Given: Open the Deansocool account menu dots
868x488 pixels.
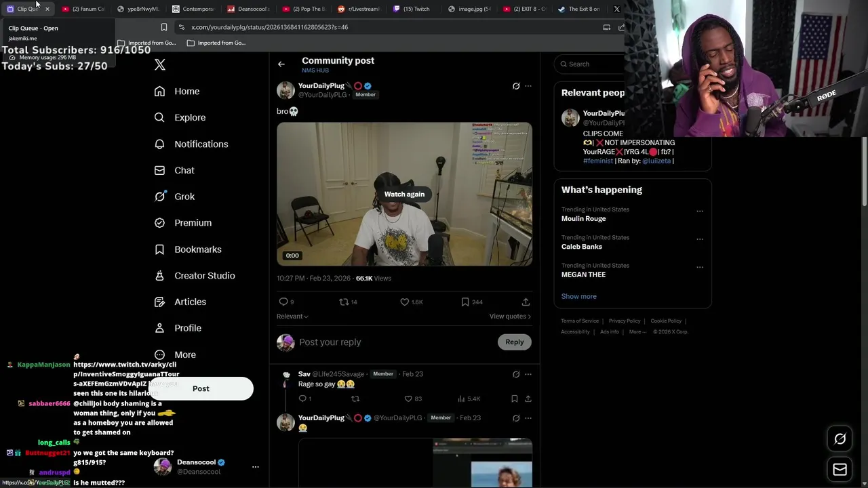Looking at the screenshot, I should [256, 467].
